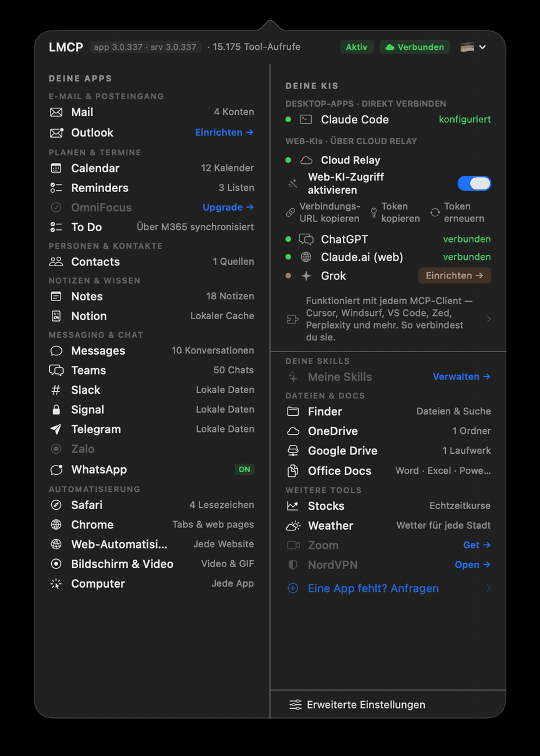Click the Google Drive icon
The width and height of the screenshot is (540, 756).
(x=293, y=451)
